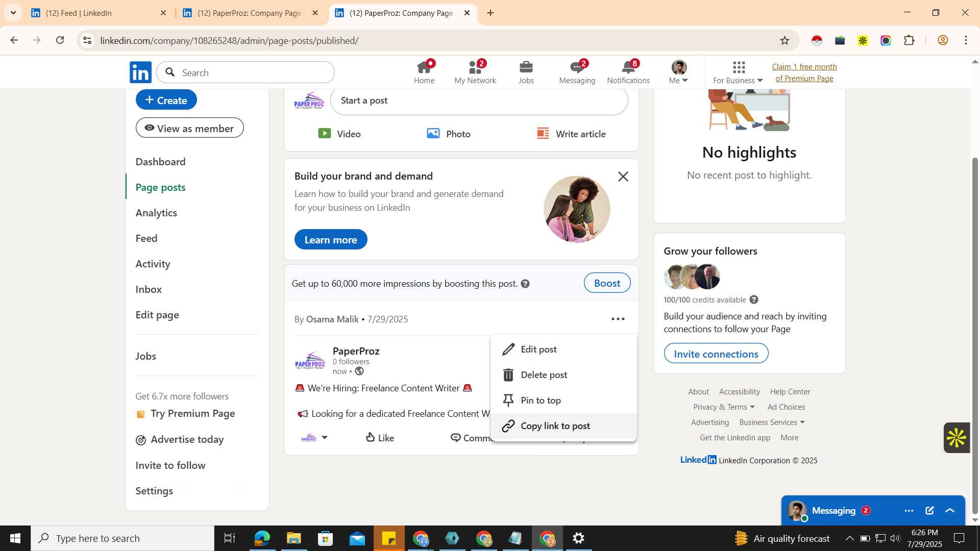This screenshot has height=551, width=980.
Task: Open Activity in sidebar
Action: pyautogui.click(x=153, y=264)
